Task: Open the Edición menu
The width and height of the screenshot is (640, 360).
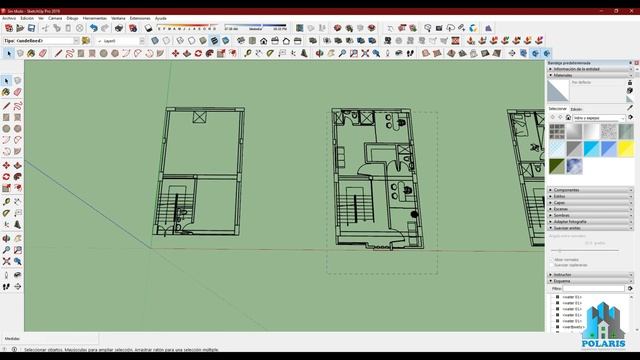Action: pos(27,18)
